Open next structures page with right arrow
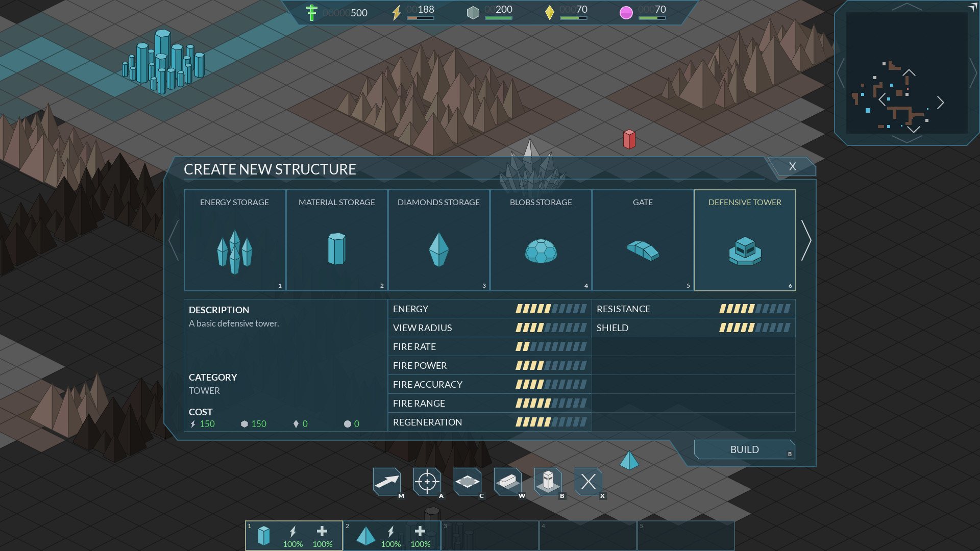Image resolution: width=980 pixels, height=551 pixels. [806, 240]
